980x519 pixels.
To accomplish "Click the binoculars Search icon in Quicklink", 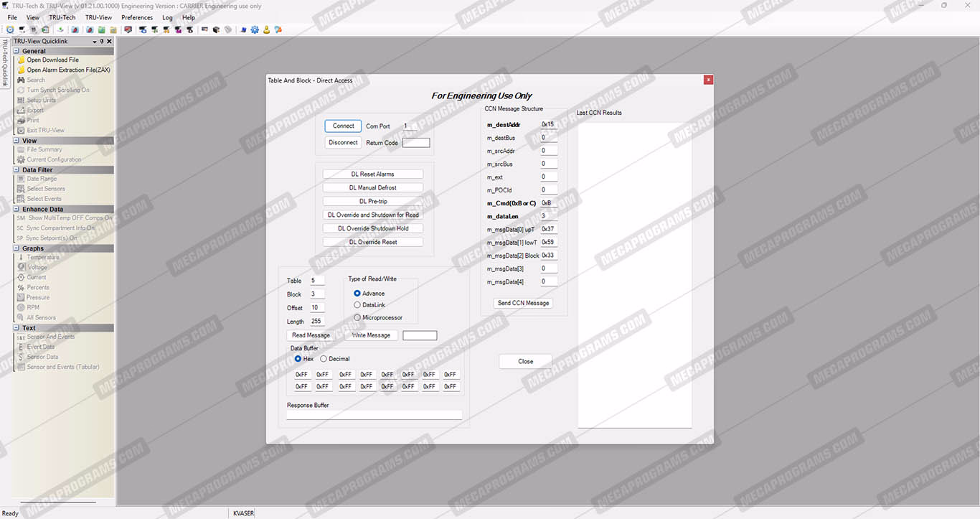I will [x=21, y=80].
